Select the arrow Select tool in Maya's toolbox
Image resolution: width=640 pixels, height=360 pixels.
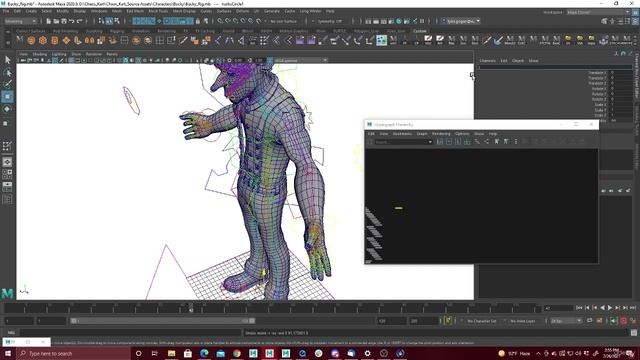(x=7, y=60)
